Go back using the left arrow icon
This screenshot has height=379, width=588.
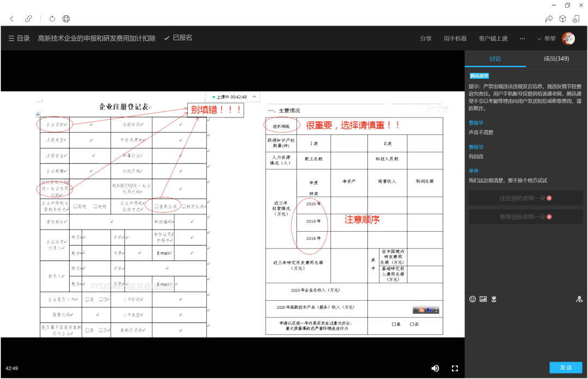click(12, 18)
